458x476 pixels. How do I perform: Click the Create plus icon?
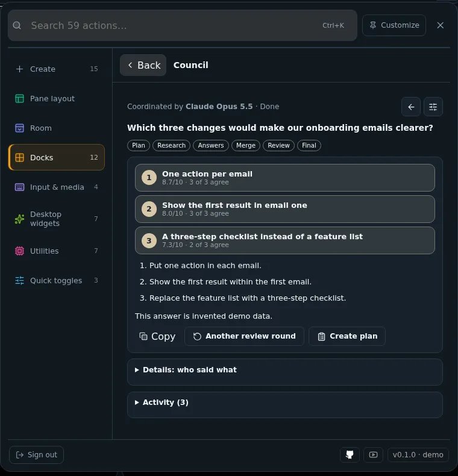point(19,69)
